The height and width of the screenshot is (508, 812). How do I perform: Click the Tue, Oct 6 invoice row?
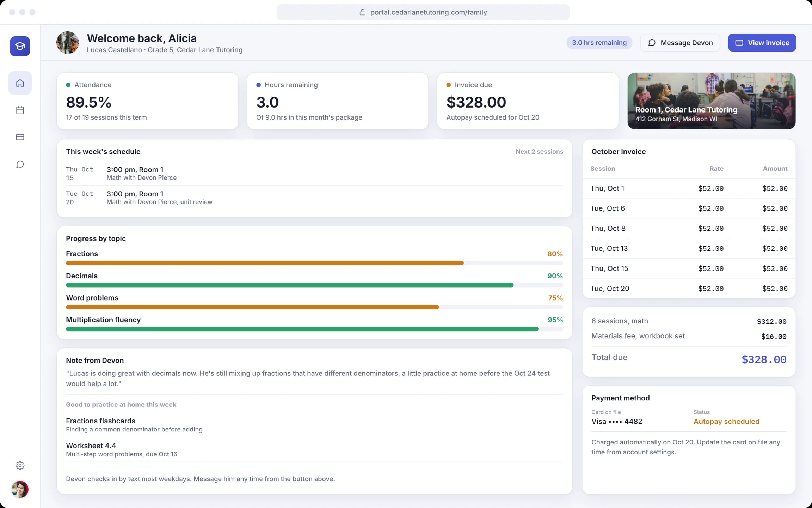(x=689, y=208)
